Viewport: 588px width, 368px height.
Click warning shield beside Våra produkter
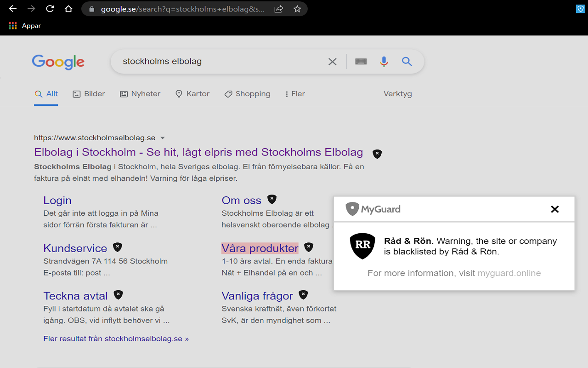309,247
